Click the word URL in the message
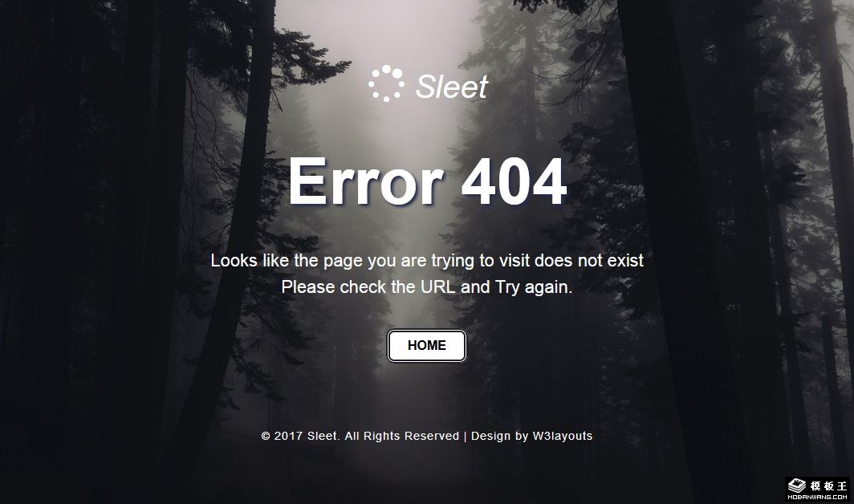854x504 pixels. [x=438, y=287]
